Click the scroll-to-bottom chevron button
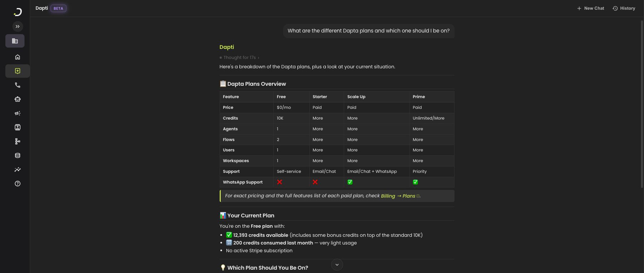644x273 pixels. [337, 265]
